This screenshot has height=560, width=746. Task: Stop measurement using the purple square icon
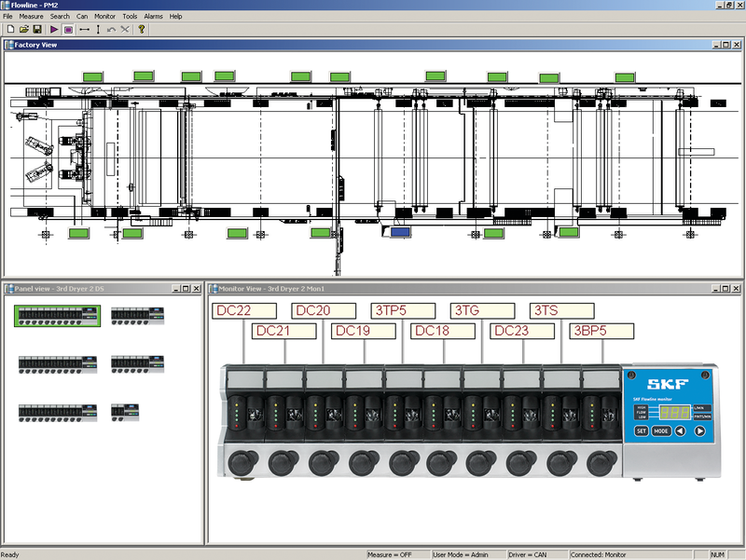coord(69,31)
